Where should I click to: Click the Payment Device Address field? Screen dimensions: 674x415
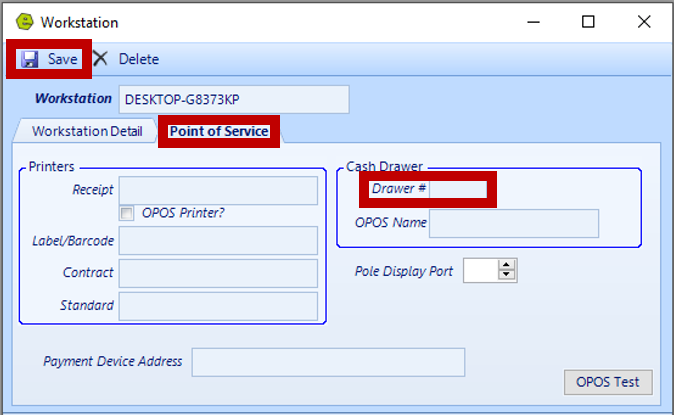pyautogui.click(x=328, y=362)
